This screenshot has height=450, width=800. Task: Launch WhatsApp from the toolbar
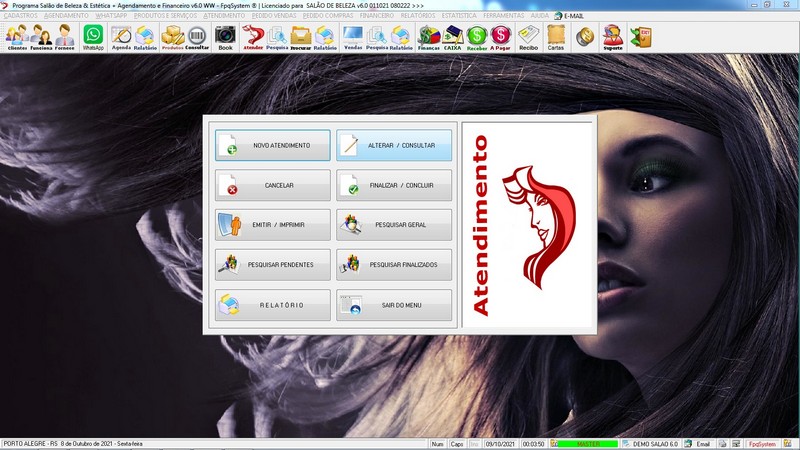pos(93,37)
